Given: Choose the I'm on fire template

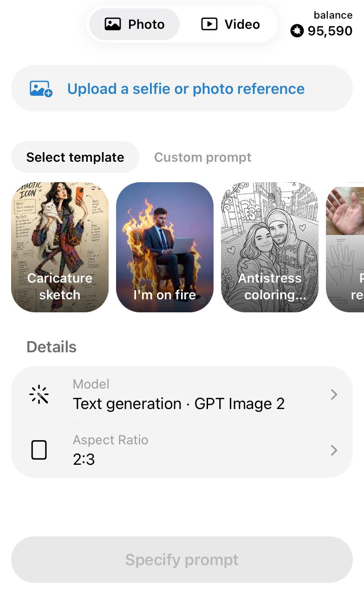Looking at the screenshot, I should coord(165,247).
